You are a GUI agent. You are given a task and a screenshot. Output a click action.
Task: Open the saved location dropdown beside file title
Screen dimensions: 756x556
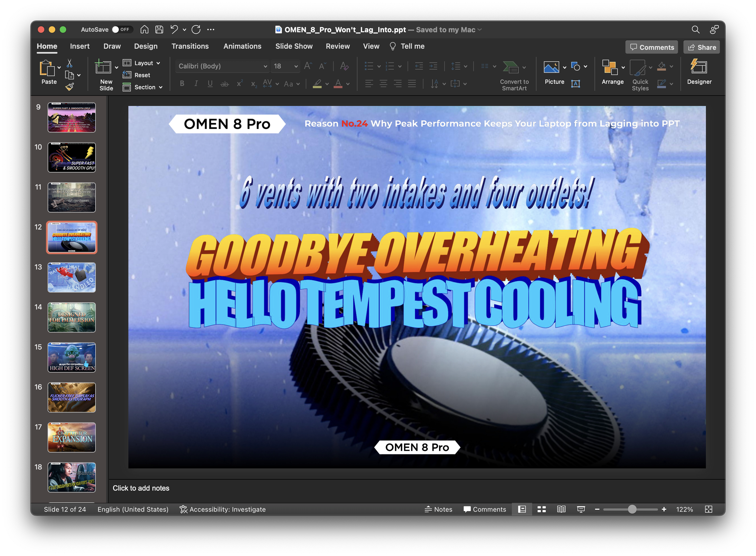(x=480, y=30)
